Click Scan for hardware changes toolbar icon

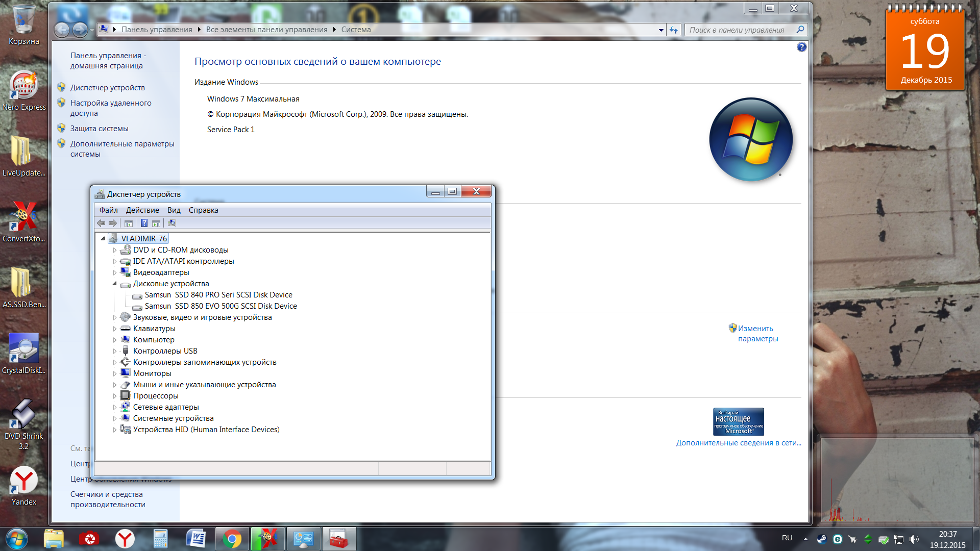172,223
